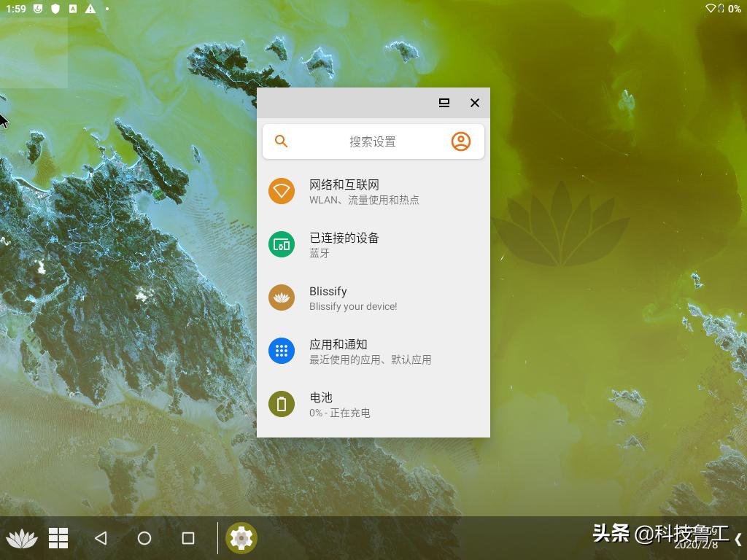Click the green 电池 battery icon
This screenshot has width=747, height=560.
(x=282, y=404)
